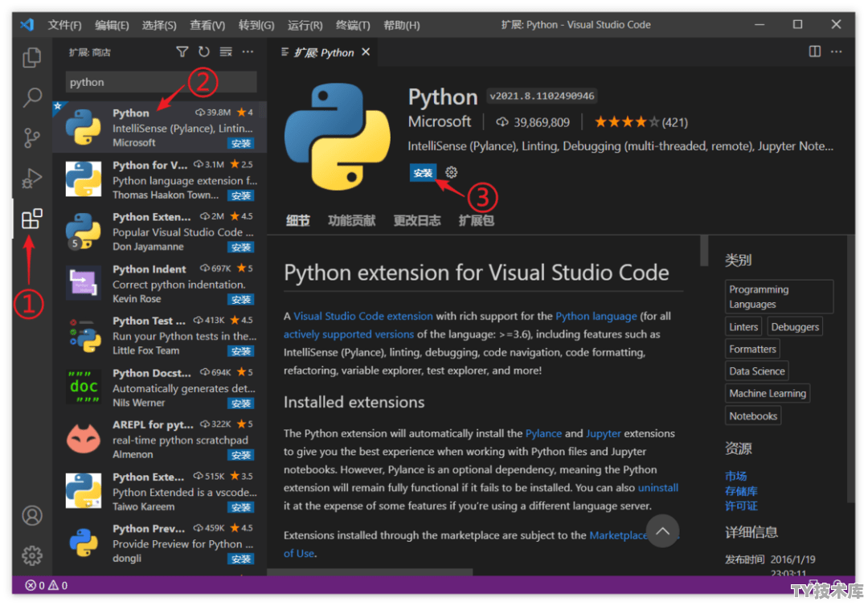This screenshot has height=606, width=868.
Task: Open the 编辑(E) menu
Action: 112,25
